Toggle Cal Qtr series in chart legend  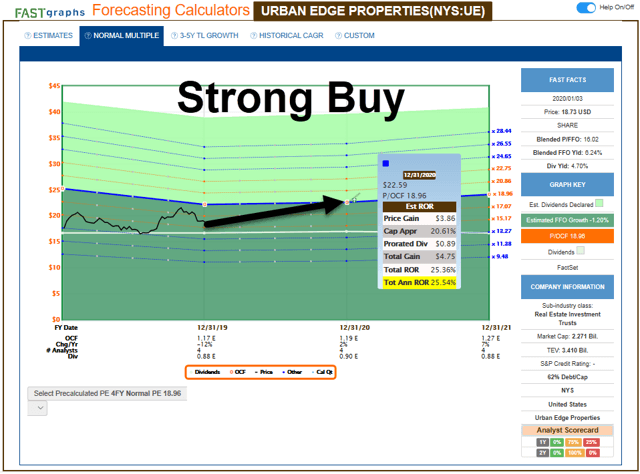323,372
